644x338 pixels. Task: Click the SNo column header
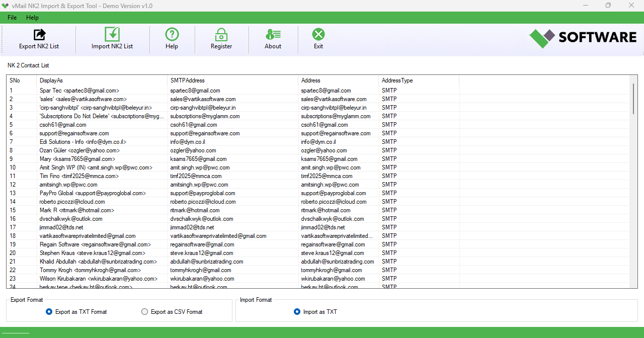click(19, 80)
